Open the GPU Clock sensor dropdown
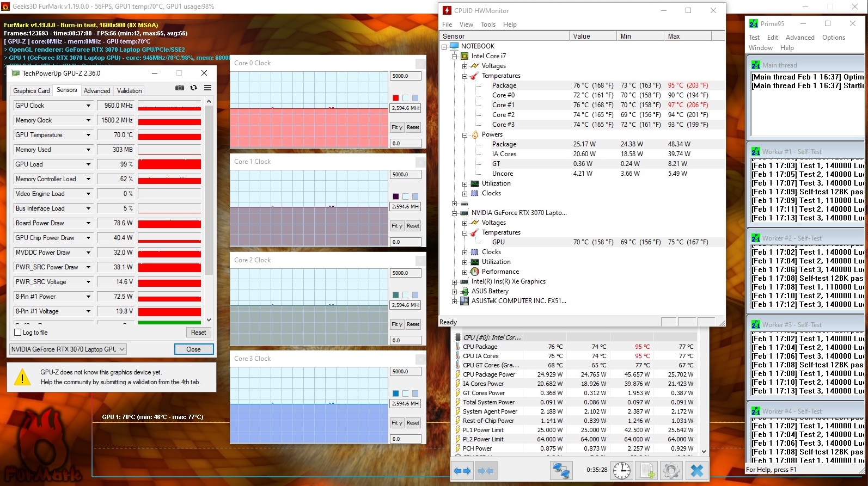Image resolution: width=868 pixels, height=486 pixels. pos(88,106)
